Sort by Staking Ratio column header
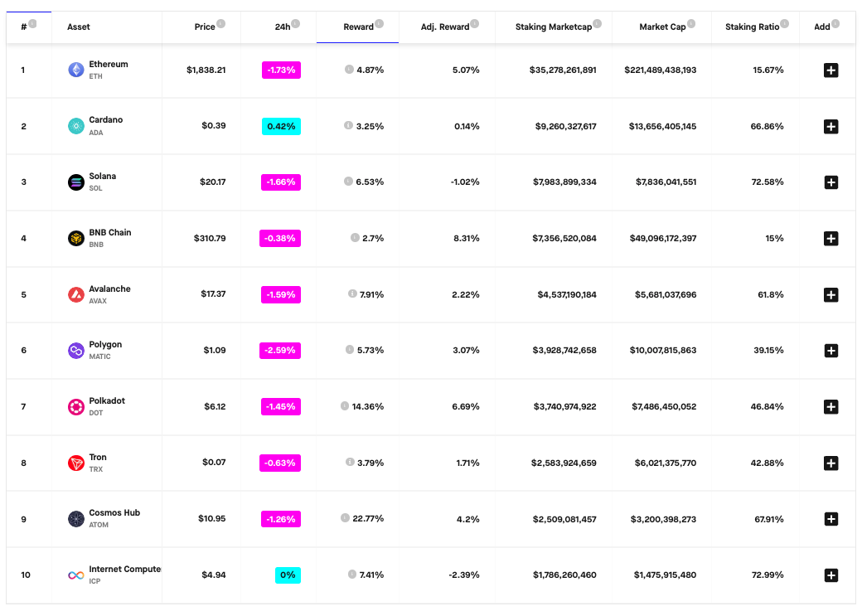This screenshot has height=616, width=862. [x=752, y=27]
